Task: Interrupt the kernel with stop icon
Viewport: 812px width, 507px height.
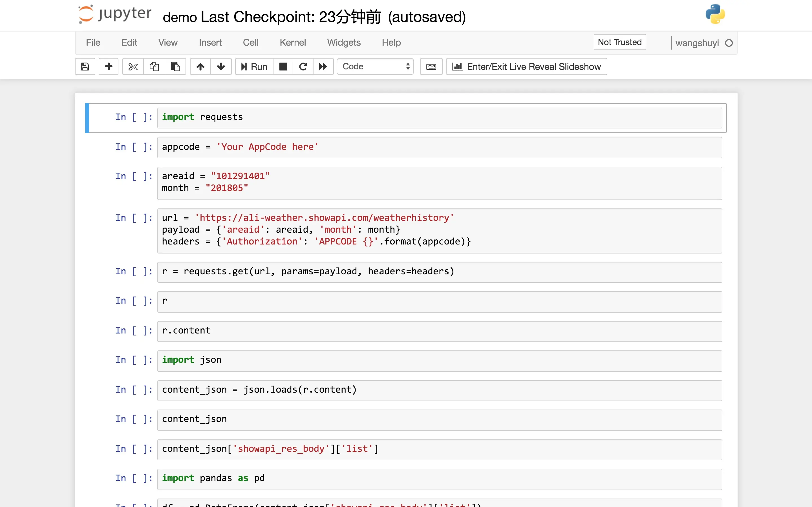Action: point(283,66)
